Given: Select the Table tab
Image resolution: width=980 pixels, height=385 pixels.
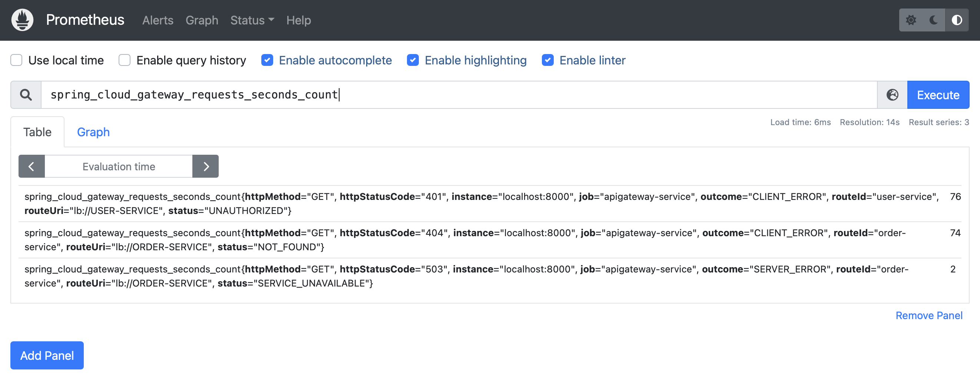Looking at the screenshot, I should coord(37,132).
